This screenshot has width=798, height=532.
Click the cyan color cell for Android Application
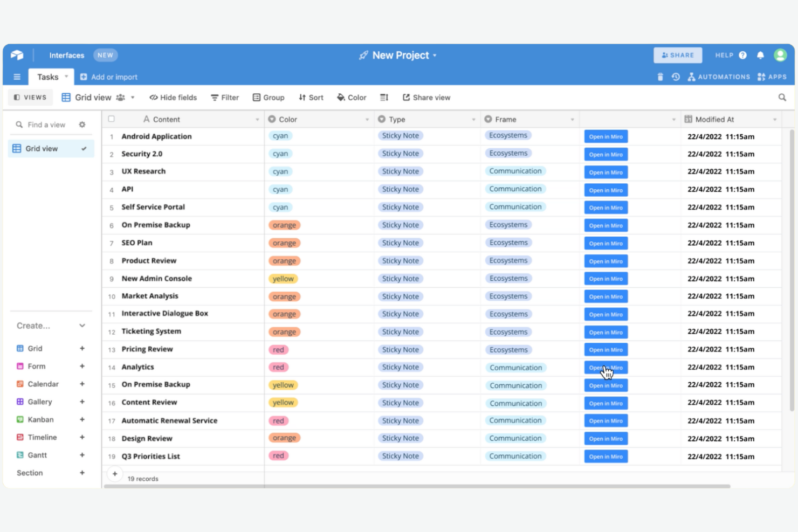point(280,136)
